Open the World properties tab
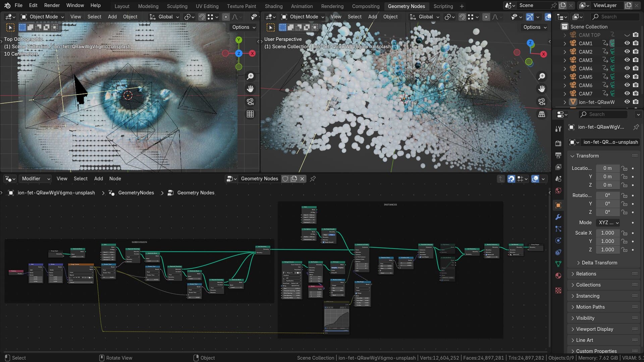The width and height of the screenshot is (644, 362). (558, 190)
